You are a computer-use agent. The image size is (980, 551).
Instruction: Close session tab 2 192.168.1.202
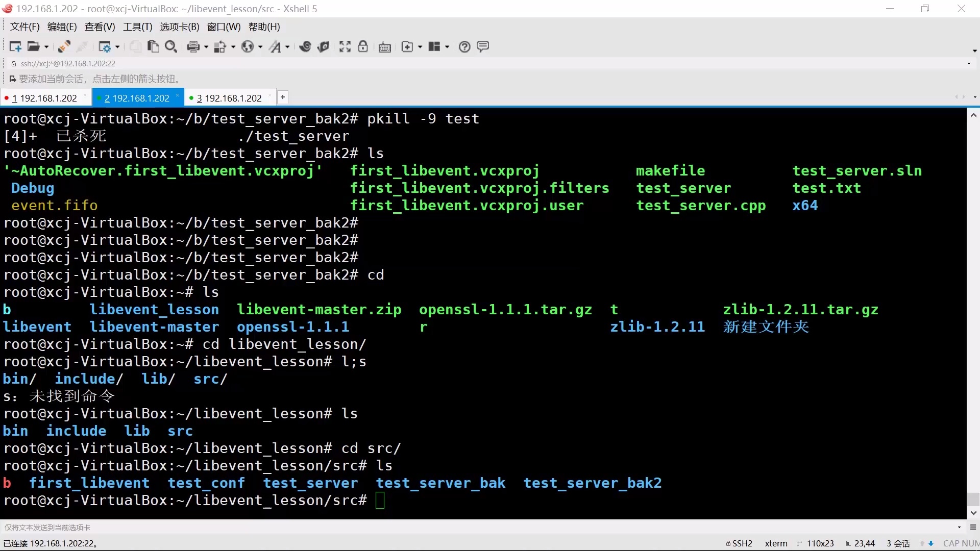178,95
